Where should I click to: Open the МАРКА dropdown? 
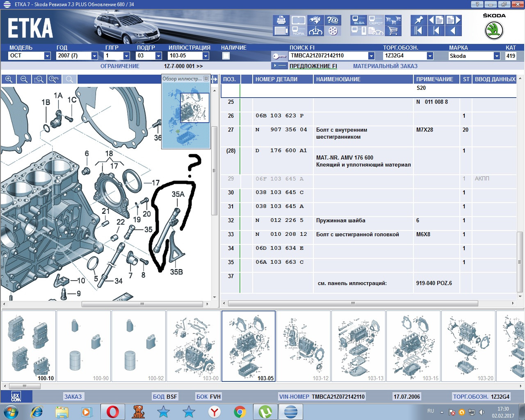[x=497, y=56]
